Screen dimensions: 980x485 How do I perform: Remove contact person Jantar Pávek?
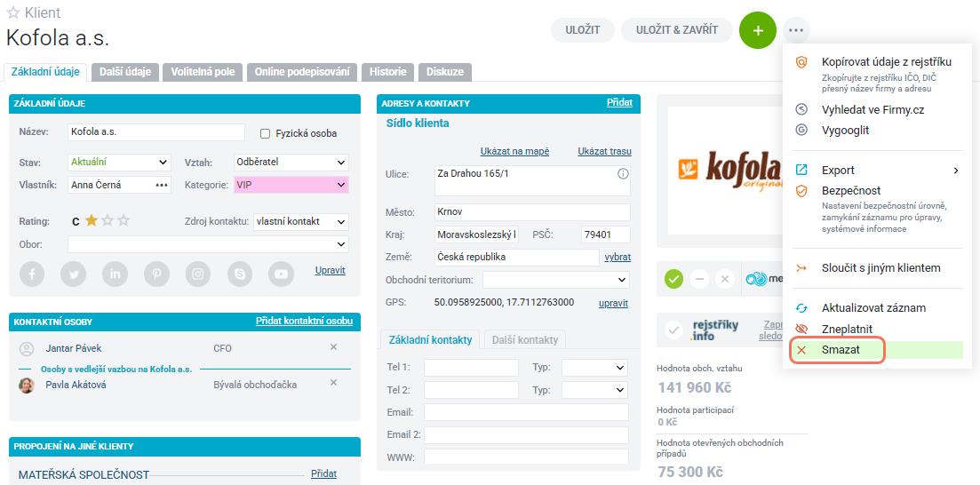(x=333, y=347)
